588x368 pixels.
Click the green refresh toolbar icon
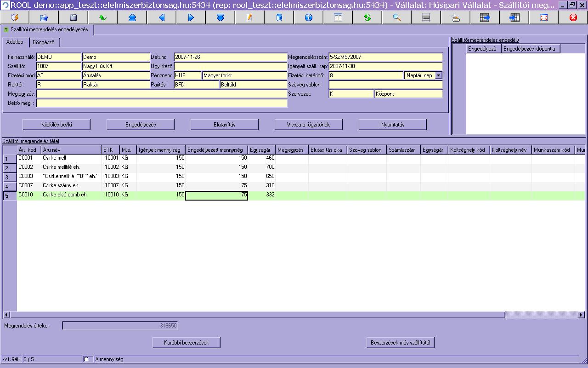pyautogui.click(x=367, y=17)
